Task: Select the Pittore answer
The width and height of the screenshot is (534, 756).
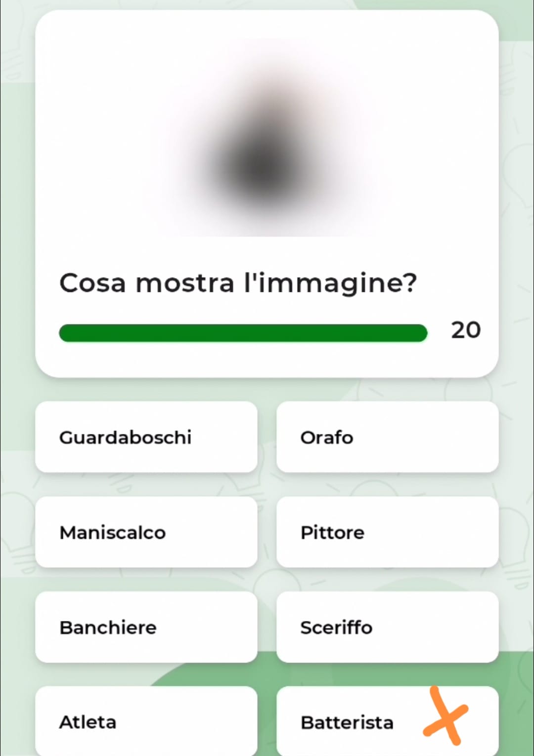Action: (x=387, y=532)
